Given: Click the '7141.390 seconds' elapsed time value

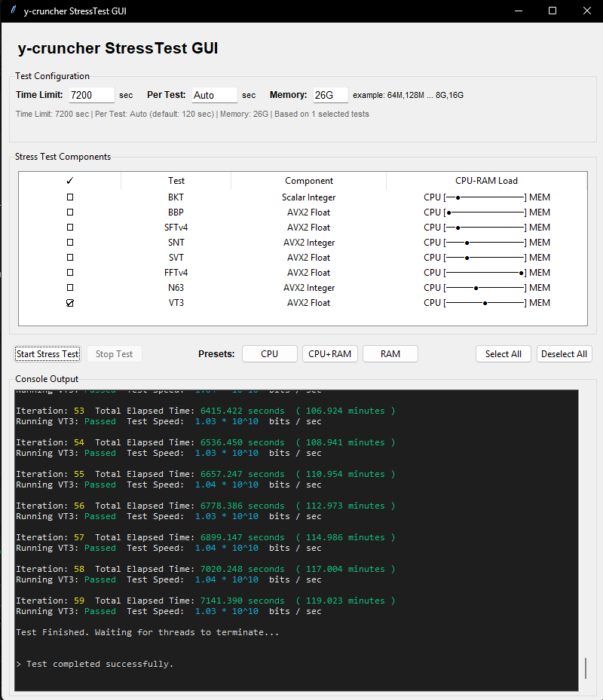Looking at the screenshot, I should coord(243,601).
